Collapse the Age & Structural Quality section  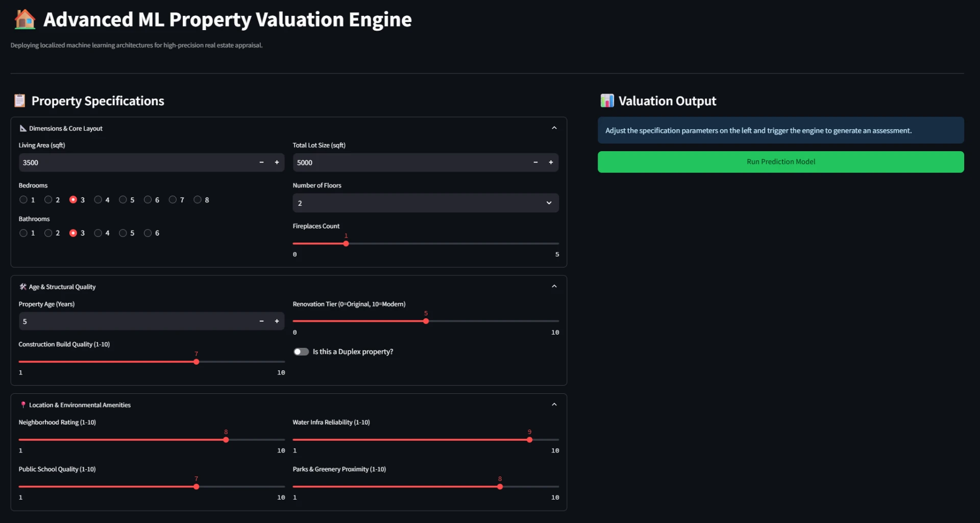pyautogui.click(x=554, y=287)
